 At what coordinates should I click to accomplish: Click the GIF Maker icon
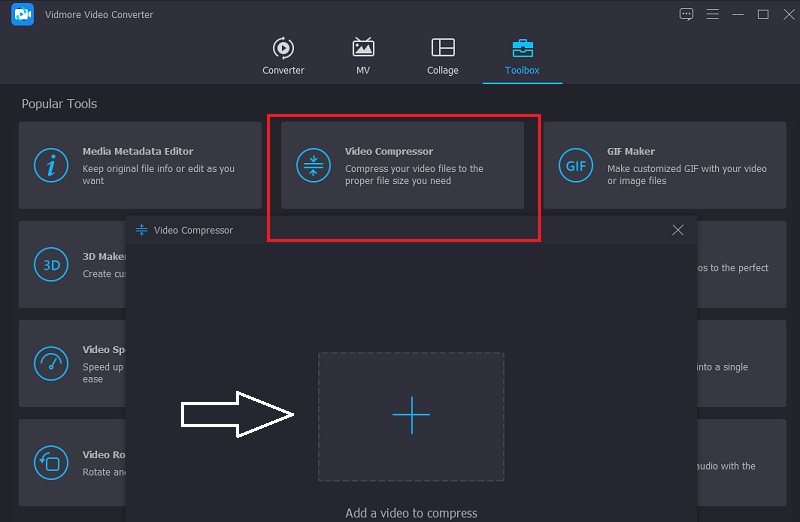[575, 166]
